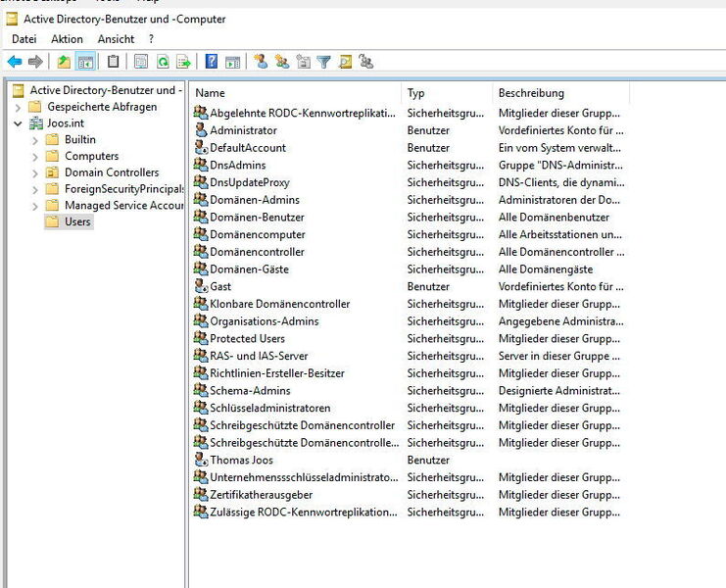This screenshot has height=588, width=726.
Task: Expand Managed Service Accounts node
Action: click(x=35, y=207)
